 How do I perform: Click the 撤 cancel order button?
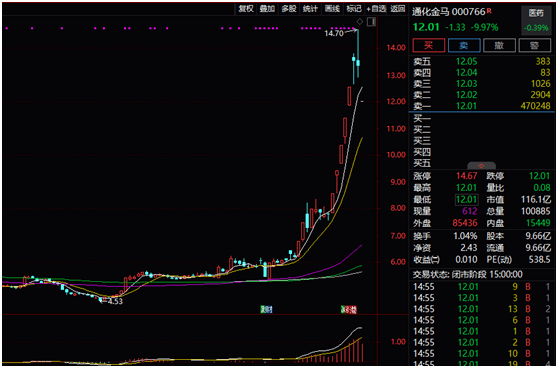(499, 45)
